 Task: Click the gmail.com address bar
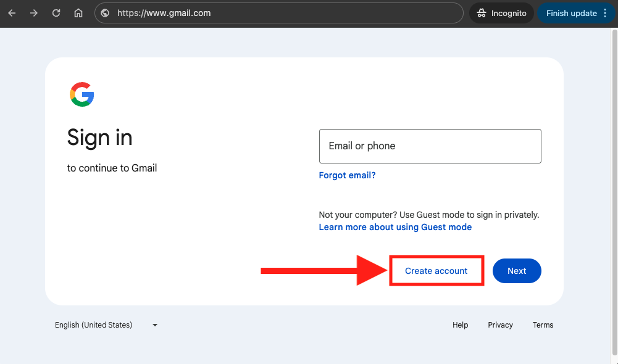click(x=278, y=13)
